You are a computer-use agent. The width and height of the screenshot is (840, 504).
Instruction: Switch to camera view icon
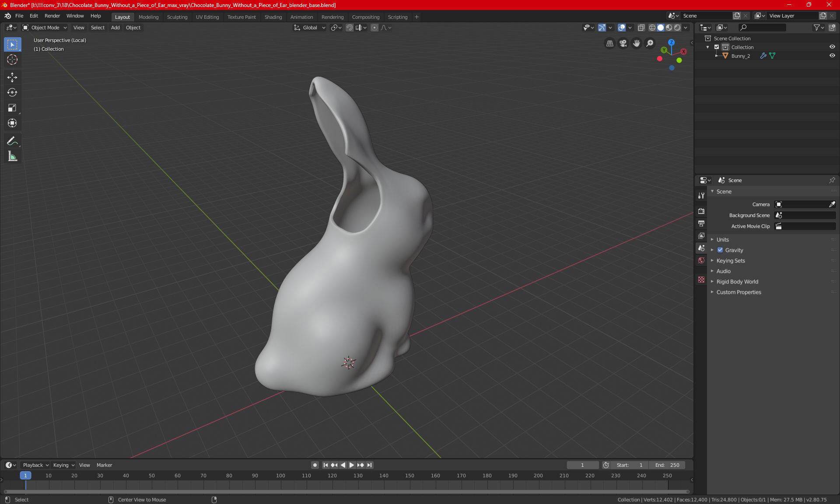[623, 43]
